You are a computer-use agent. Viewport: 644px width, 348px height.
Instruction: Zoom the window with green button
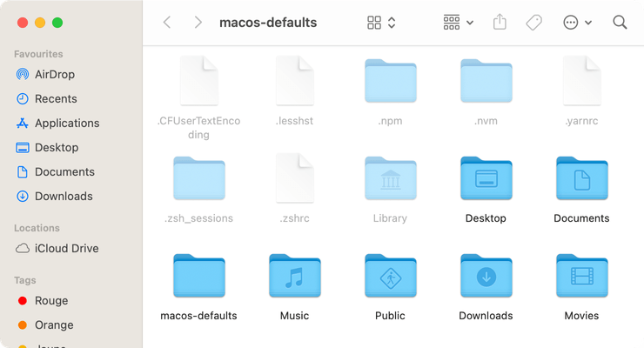(57, 23)
